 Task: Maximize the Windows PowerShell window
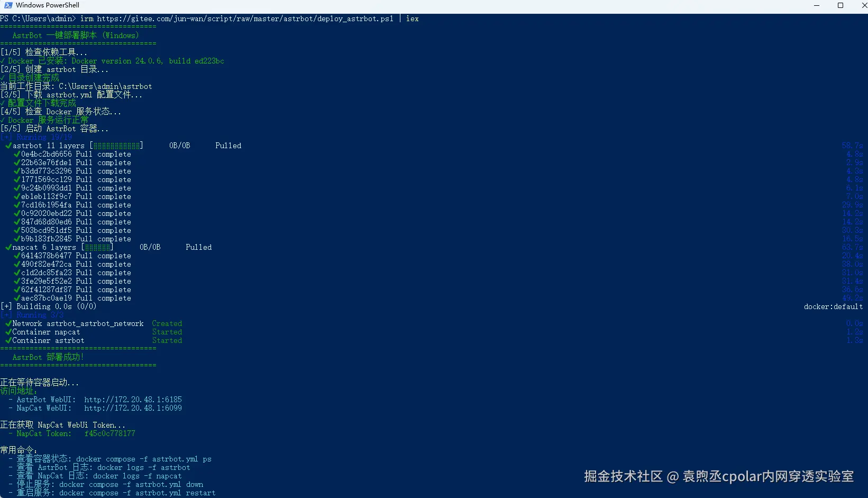coord(840,5)
